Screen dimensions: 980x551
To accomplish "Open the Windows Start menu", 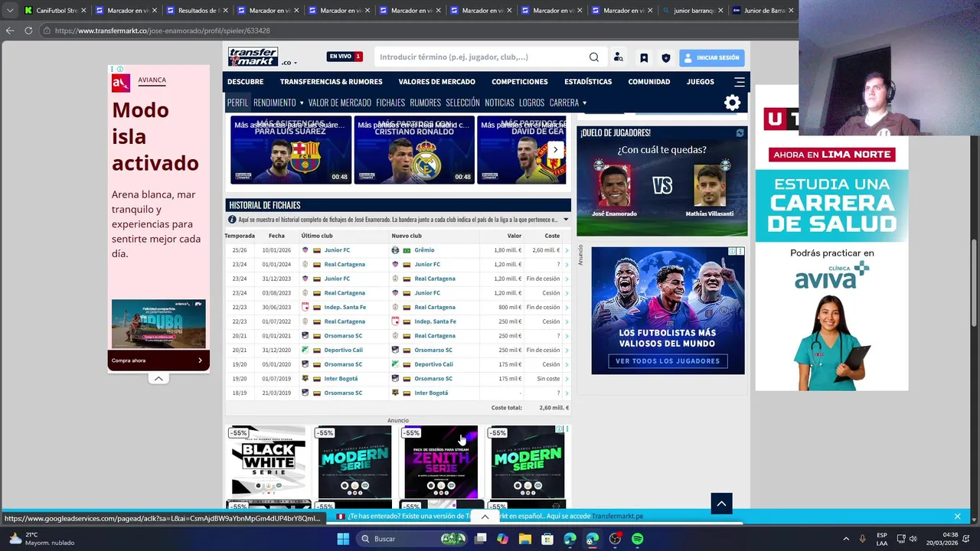I will click(x=343, y=539).
